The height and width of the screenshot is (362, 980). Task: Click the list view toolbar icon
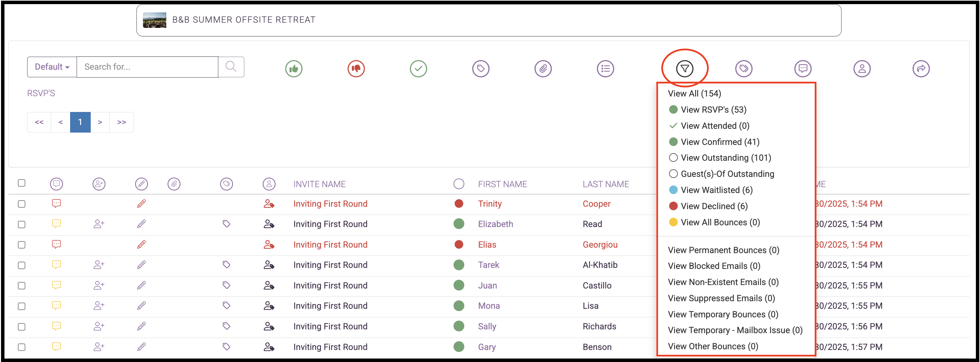click(606, 69)
